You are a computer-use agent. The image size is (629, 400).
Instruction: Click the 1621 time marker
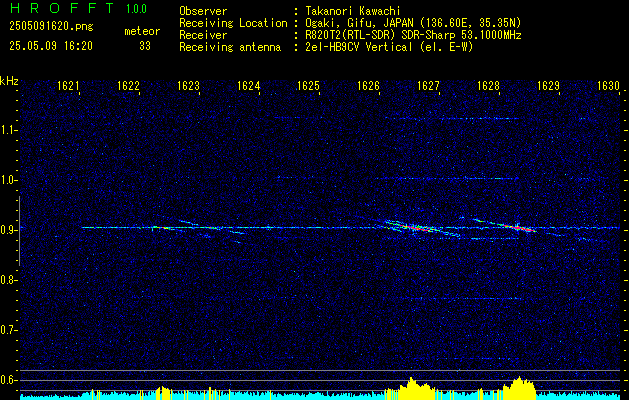pyautogui.click(x=68, y=86)
